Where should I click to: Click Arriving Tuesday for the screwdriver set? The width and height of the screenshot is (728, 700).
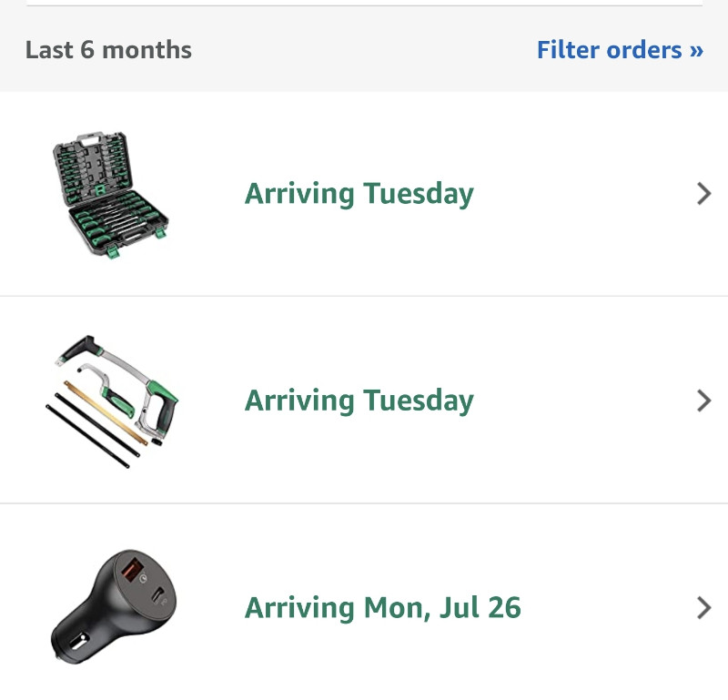tap(359, 194)
